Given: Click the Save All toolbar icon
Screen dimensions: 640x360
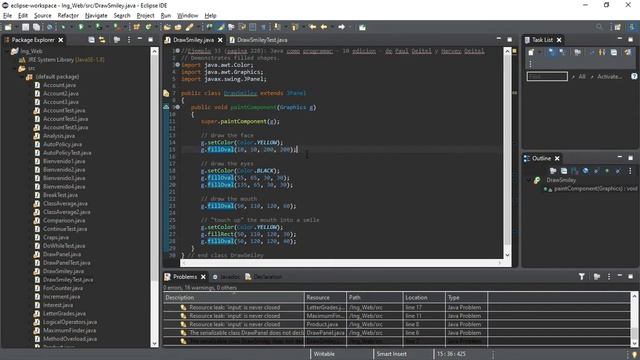Looking at the screenshot, I should point(36,27).
